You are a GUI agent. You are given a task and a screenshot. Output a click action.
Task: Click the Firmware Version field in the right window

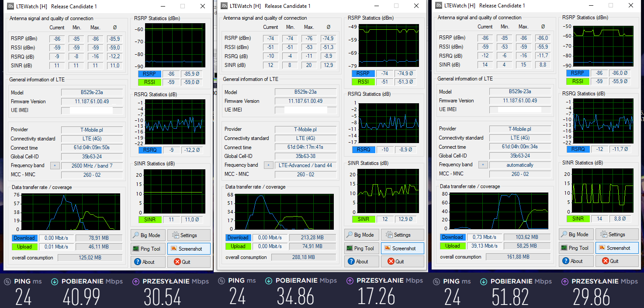[520, 101]
